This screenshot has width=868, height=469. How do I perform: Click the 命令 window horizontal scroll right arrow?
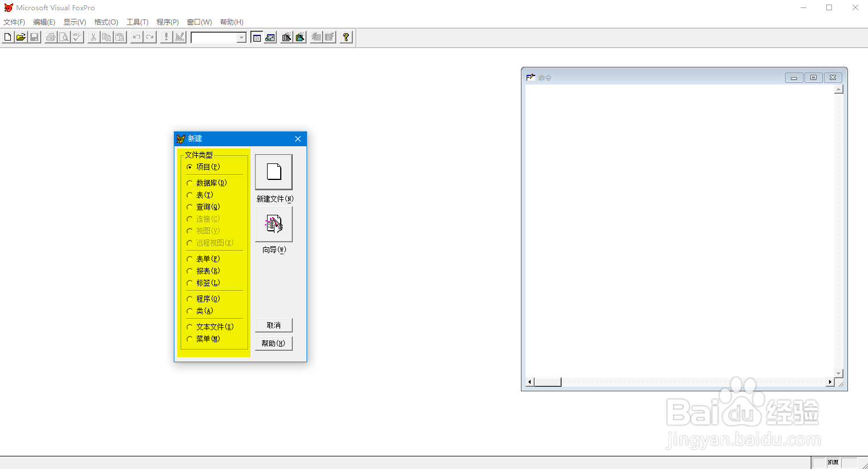pyautogui.click(x=830, y=382)
